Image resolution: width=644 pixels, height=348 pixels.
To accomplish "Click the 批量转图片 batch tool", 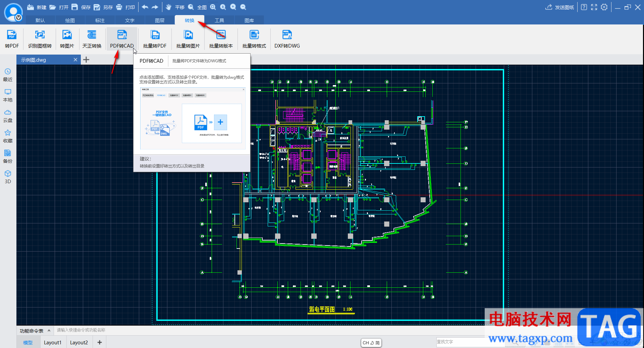I will [188, 39].
